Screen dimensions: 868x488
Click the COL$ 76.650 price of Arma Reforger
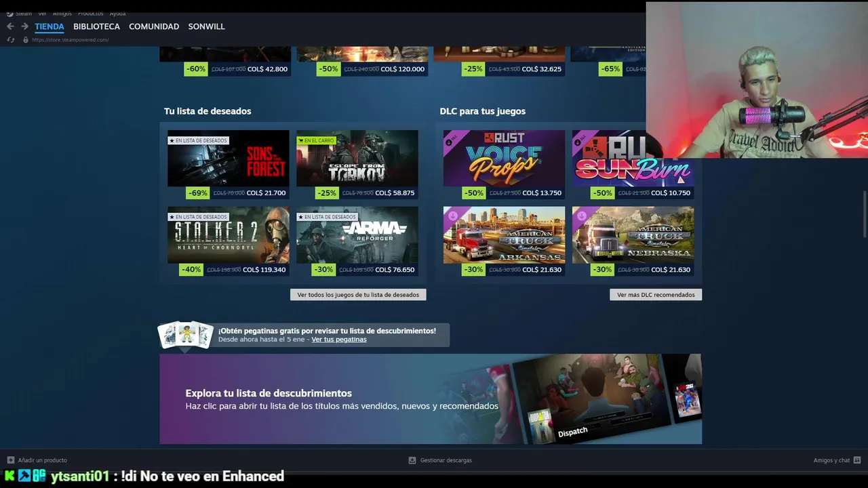coord(395,270)
